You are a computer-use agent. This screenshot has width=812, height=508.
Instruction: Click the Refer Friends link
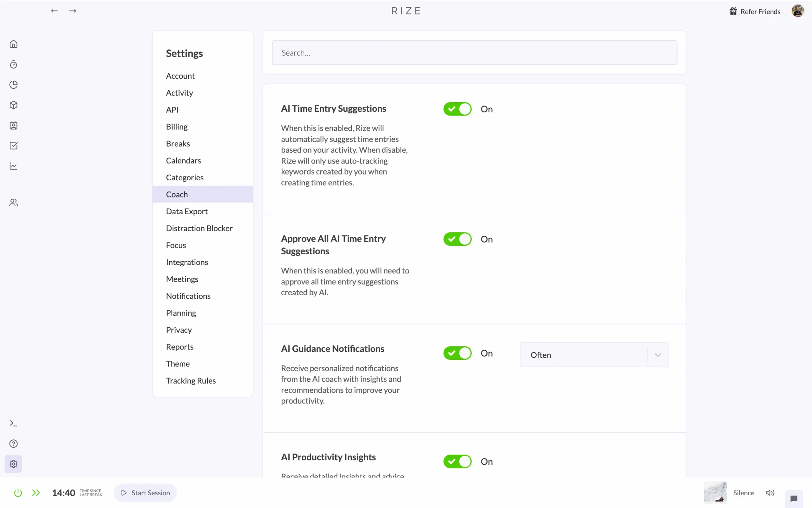point(760,11)
